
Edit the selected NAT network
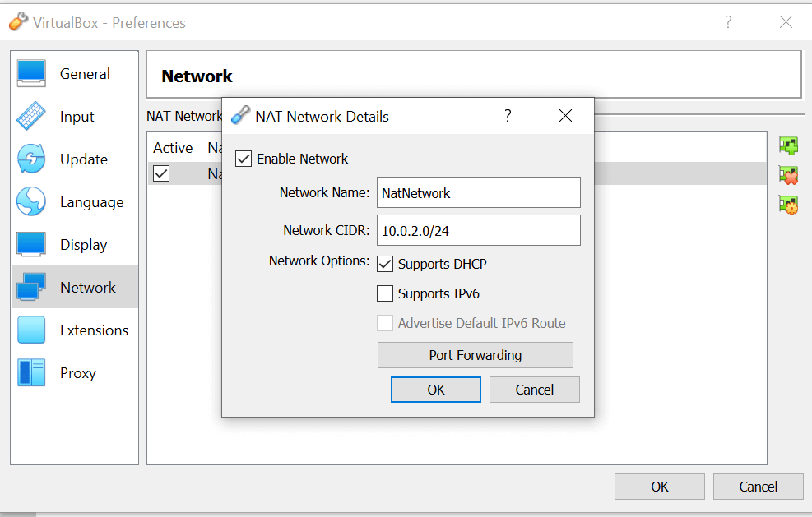coord(787,205)
